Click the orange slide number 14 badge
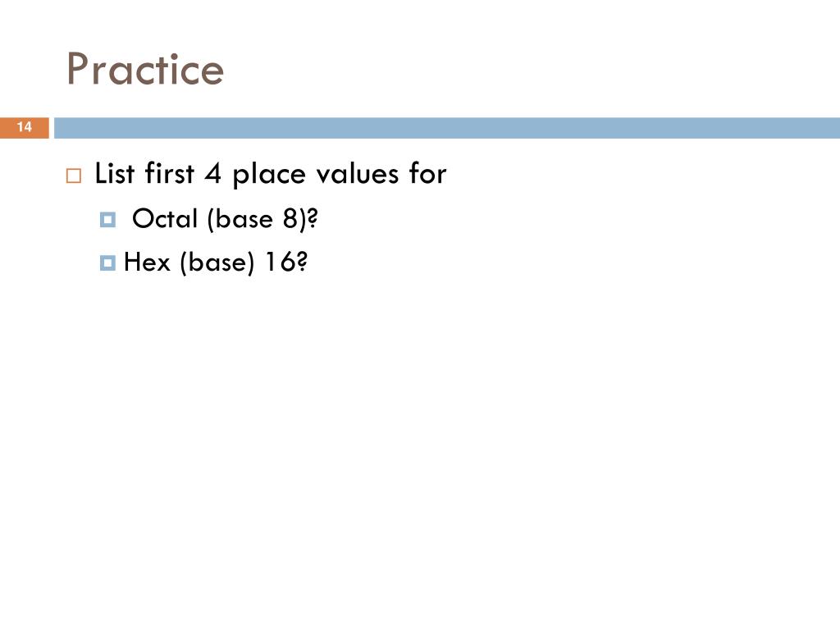Screen dimensions: 840x630 click(24, 128)
